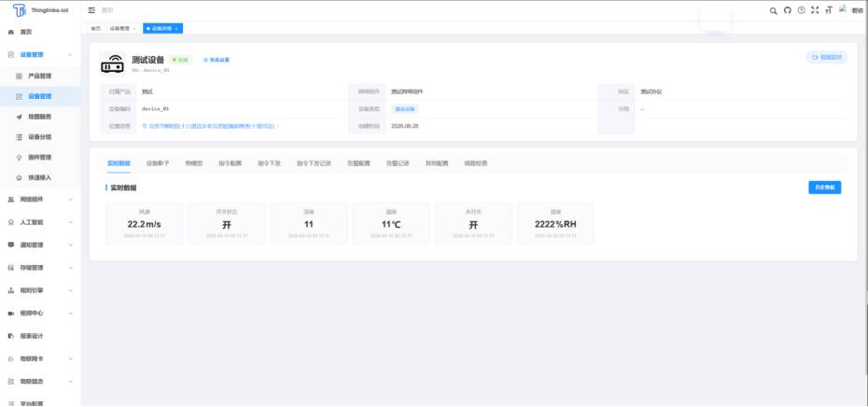Close the active blue page tab
This screenshot has width=868, height=407.
point(176,28)
